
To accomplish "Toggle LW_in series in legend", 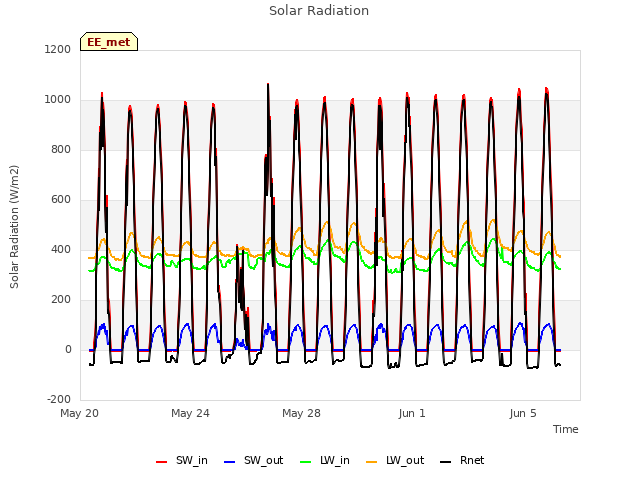I will (325, 461).
